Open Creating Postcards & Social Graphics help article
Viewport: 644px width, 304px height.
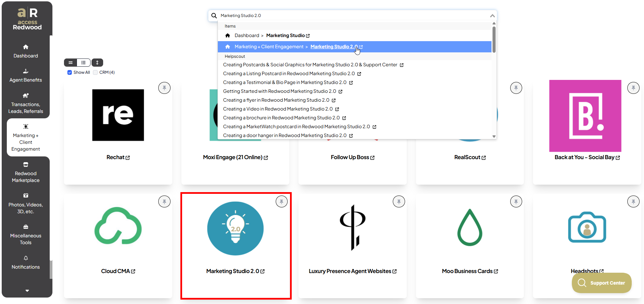310,65
